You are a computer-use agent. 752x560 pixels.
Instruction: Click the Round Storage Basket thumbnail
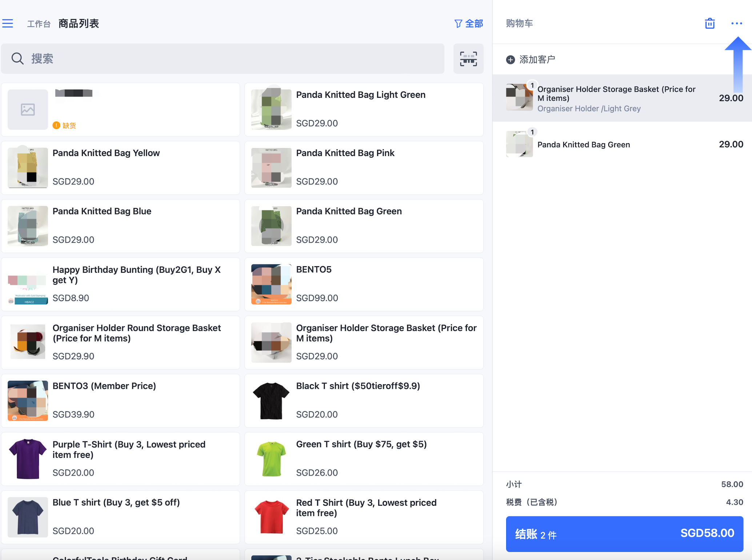pos(28,343)
